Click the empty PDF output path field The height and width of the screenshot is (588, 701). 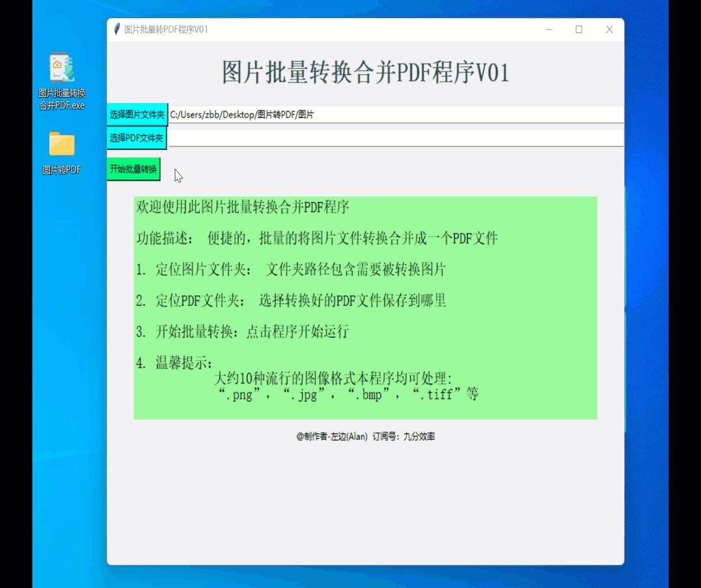[x=389, y=138]
